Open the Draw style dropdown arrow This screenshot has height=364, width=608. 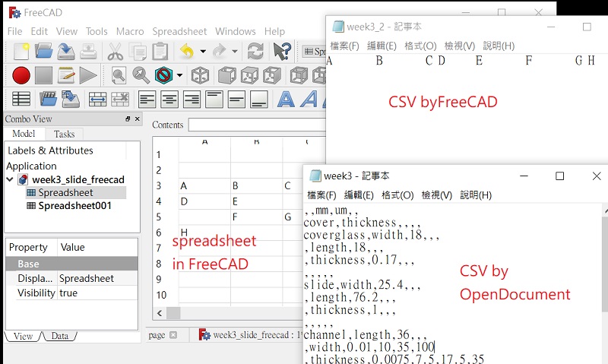179,75
